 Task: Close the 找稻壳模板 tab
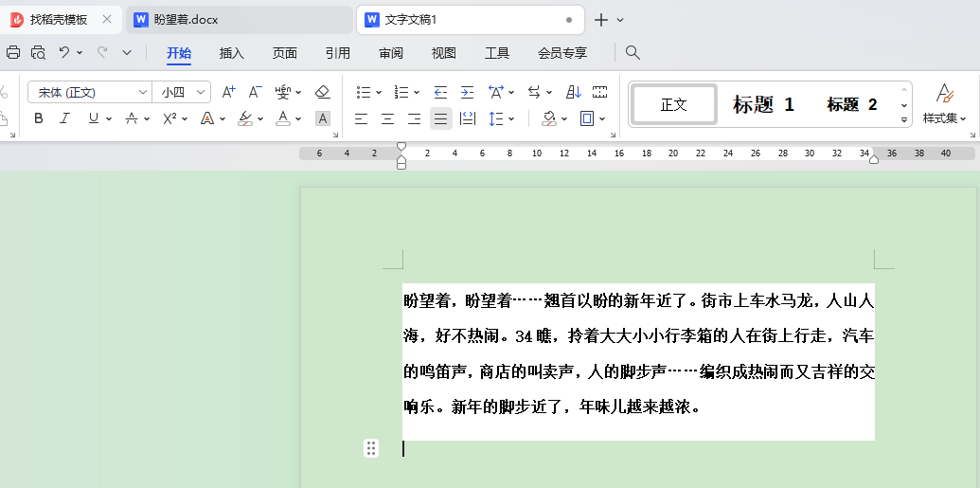(107, 19)
